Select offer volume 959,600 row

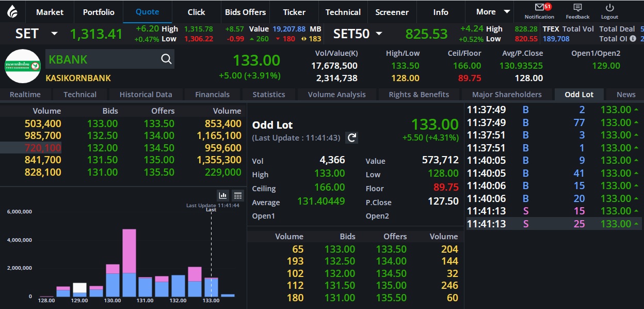[x=222, y=148]
